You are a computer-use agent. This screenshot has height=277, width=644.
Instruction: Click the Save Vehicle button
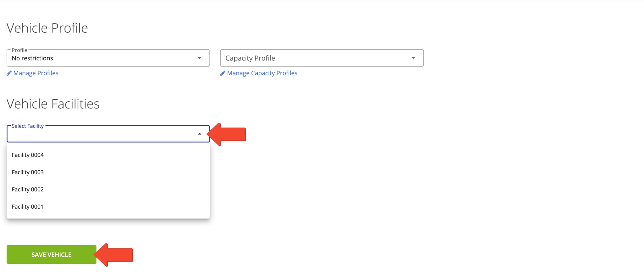coord(51,254)
